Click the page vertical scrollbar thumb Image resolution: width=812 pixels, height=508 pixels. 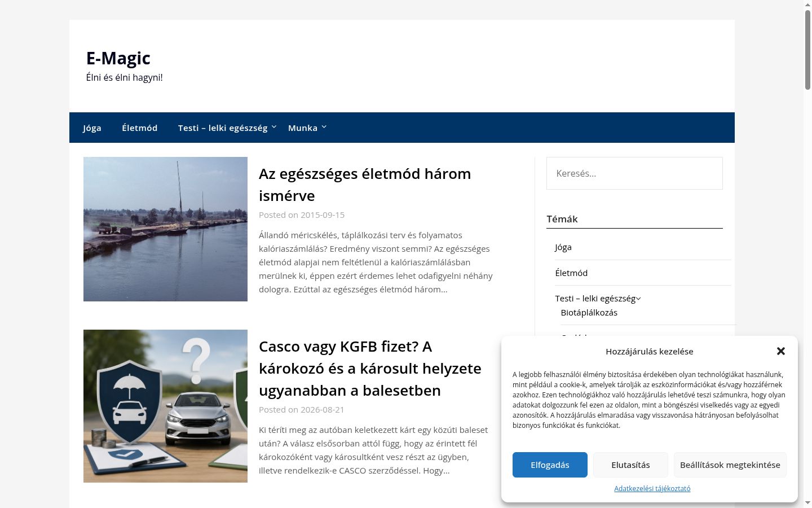pos(807,50)
